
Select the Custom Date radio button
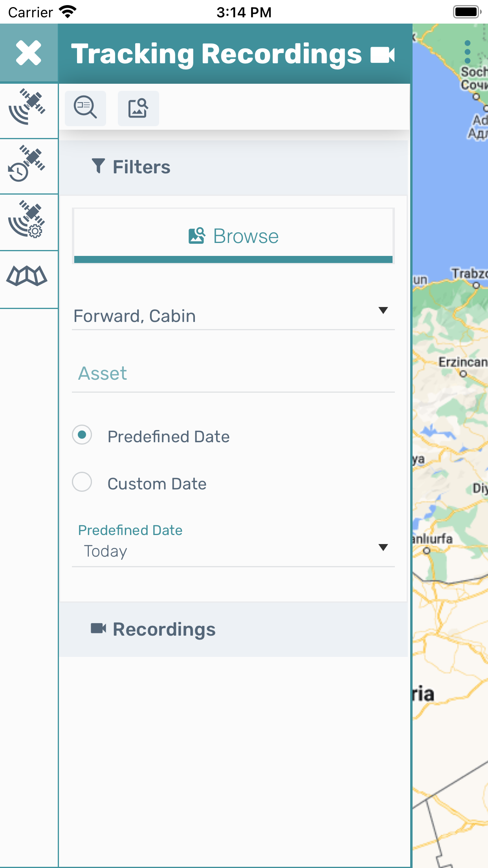(82, 482)
